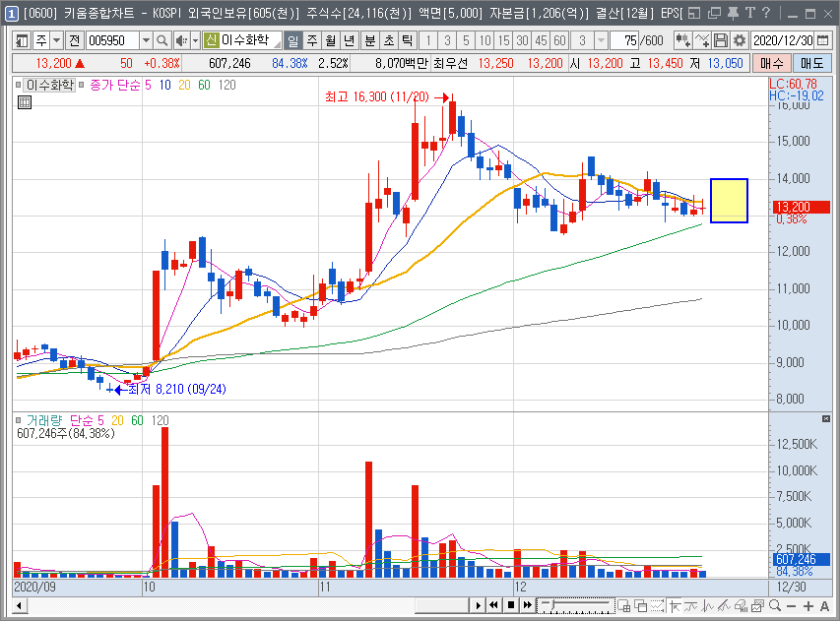Click the fast-forward playback button
Screen dimensions: 840x621
pyautogui.click(x=528, y=605)
